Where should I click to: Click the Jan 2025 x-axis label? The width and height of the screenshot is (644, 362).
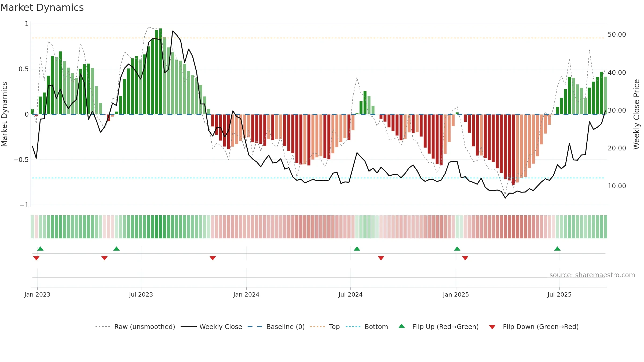point(456,294)
